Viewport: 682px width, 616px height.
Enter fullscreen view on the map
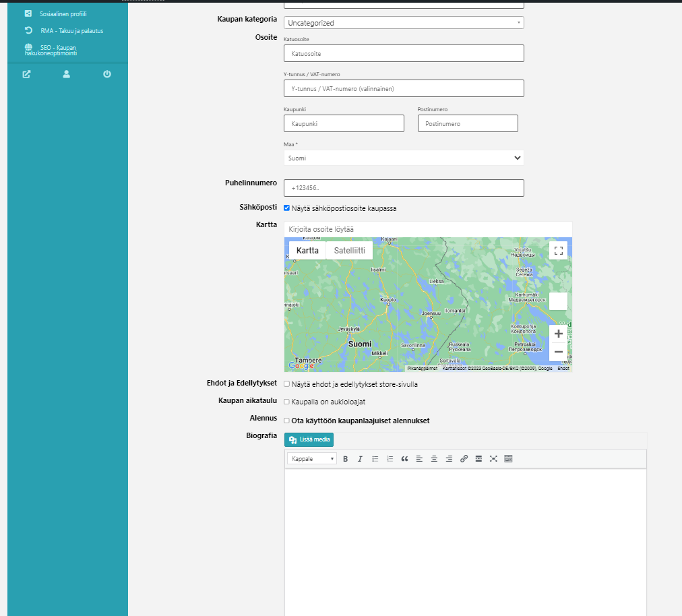(x=558, y=251)
